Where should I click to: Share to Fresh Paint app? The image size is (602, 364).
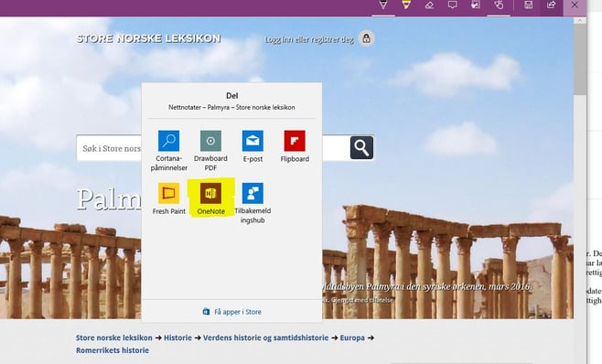(x=169, y=198)
